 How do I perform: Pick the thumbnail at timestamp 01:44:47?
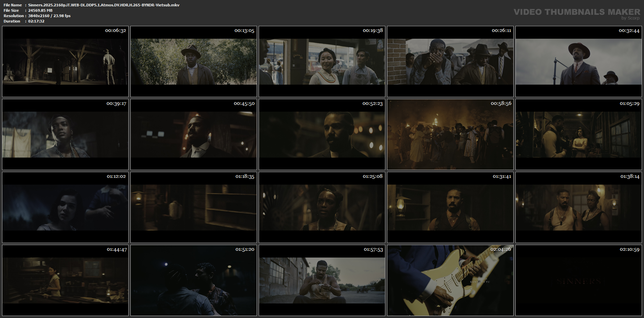tap(65, 280)
